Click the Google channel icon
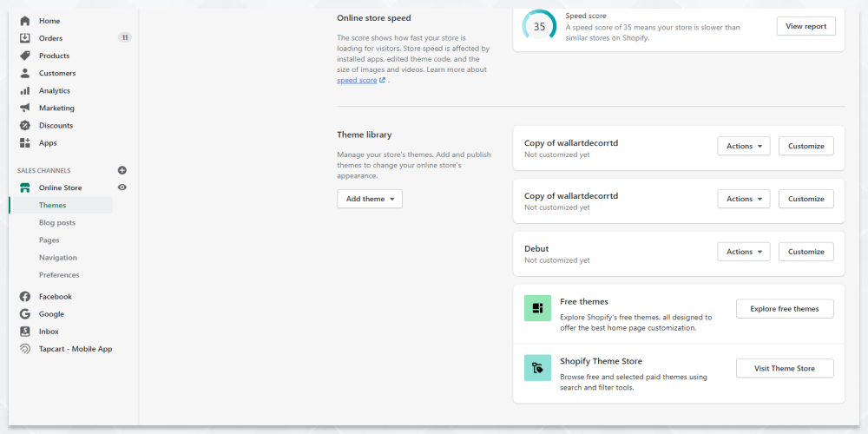This screenshot has width=868, height=434. [x=25, y=314]
